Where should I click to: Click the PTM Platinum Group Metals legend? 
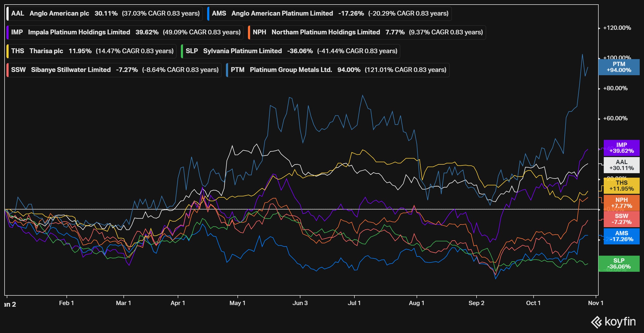(338, 70)
